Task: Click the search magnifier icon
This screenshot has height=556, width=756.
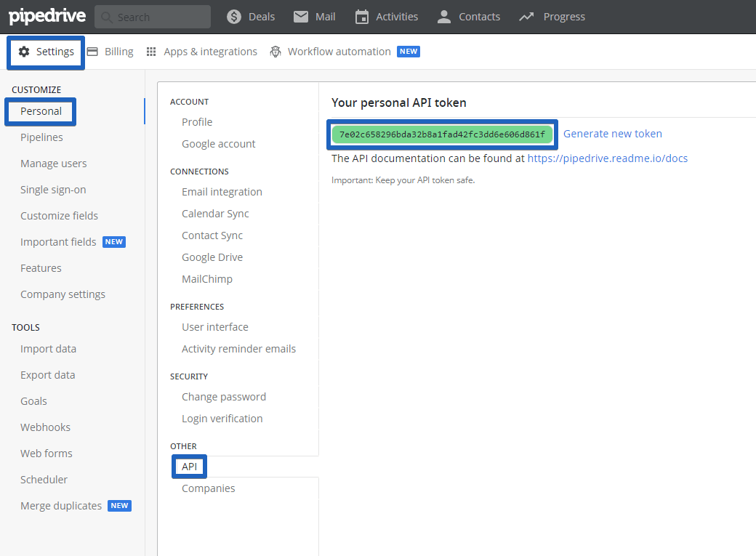Action: [x=107, y=17]
